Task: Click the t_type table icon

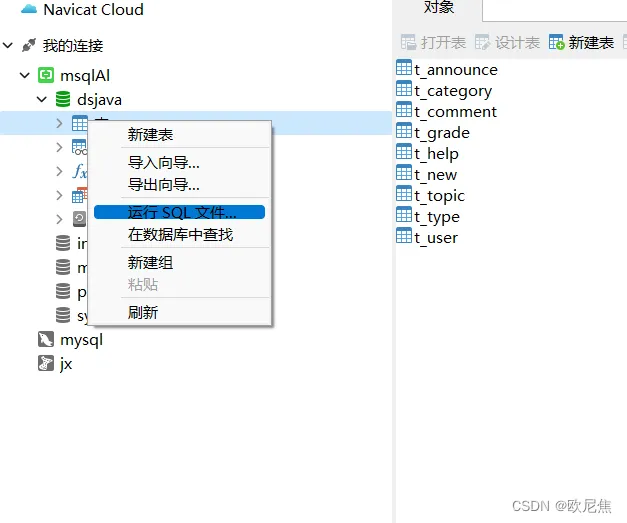Action: click(404, 214)
